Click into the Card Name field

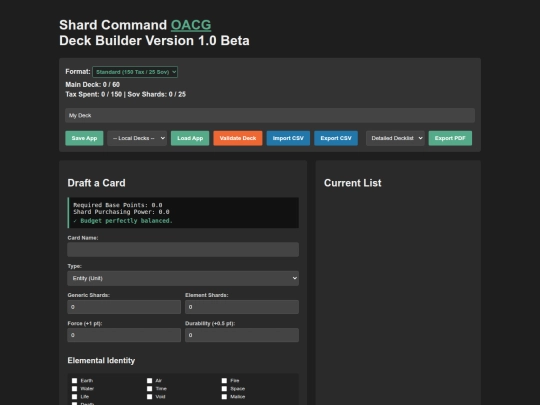pos(183,249)
